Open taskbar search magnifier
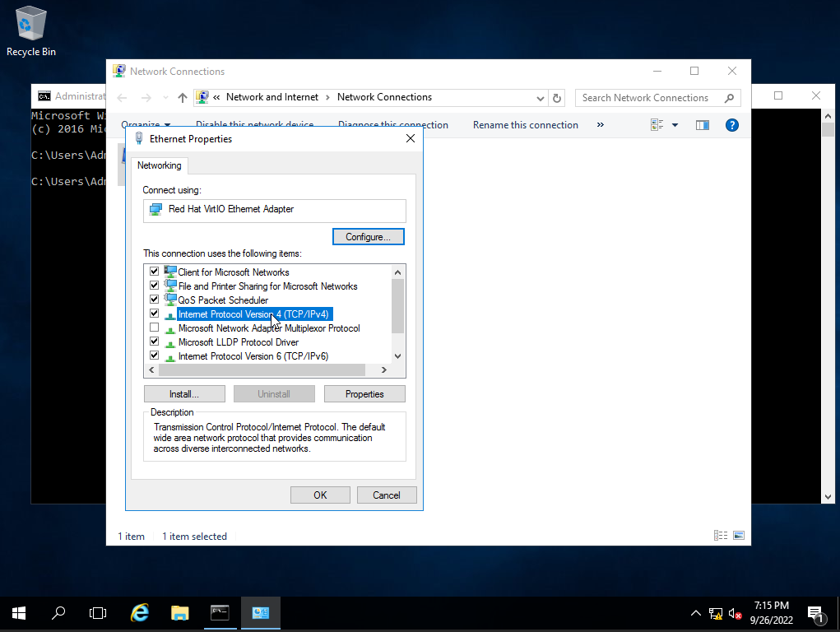Image resolution: width=840 pixels, height=632 pixels. coord(58,613)
